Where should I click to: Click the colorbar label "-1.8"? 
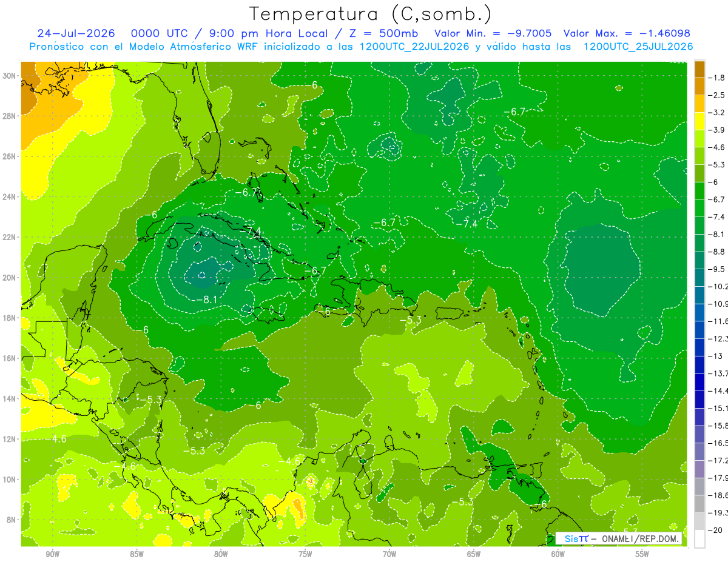(716, 78)
